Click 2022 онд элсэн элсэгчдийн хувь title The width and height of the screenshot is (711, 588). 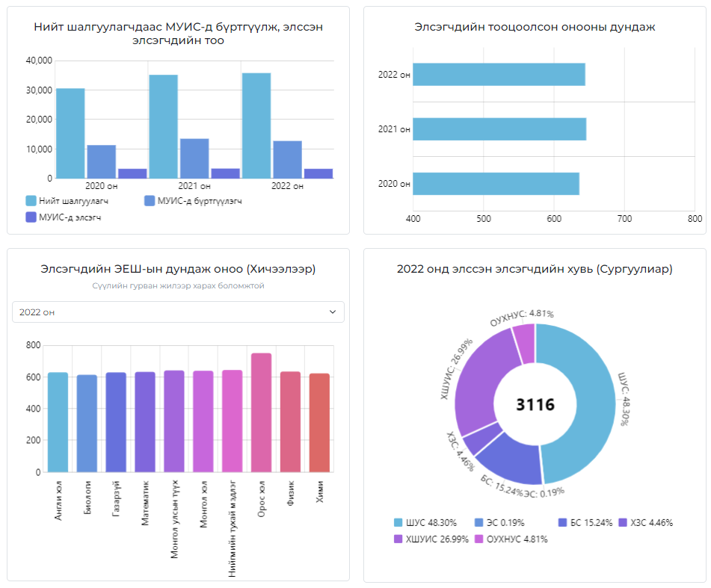coord(535,269)
